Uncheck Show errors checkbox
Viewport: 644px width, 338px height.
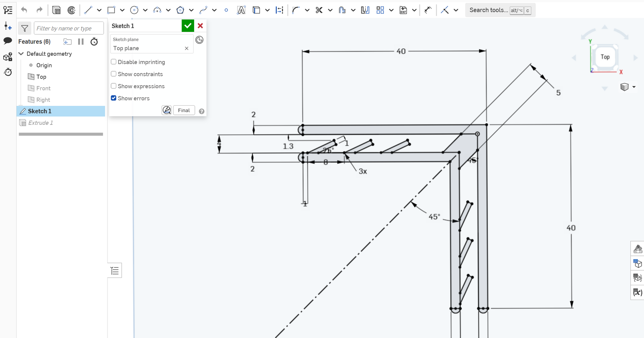[114, 98]
